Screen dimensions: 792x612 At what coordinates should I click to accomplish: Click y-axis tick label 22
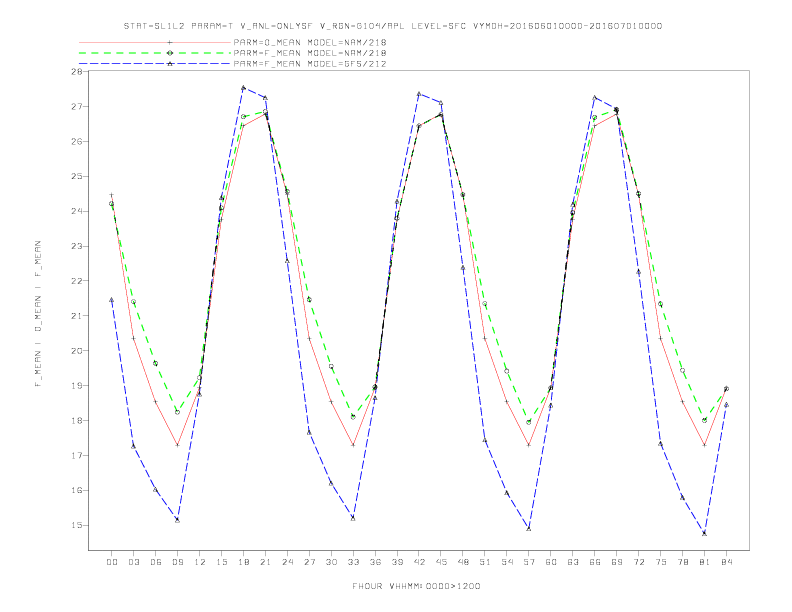coord(77,281)
